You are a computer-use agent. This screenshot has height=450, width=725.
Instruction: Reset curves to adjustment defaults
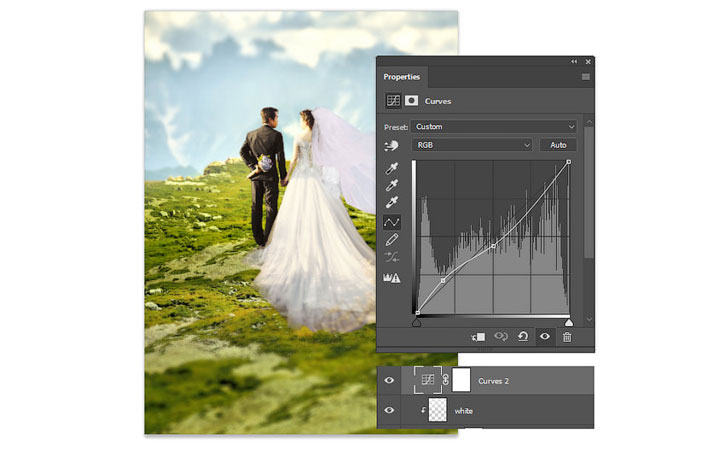coord(523,337)
